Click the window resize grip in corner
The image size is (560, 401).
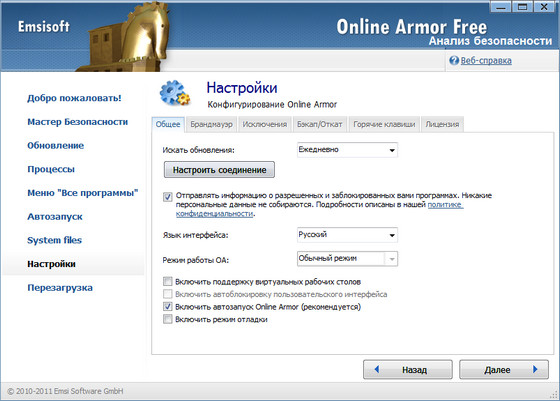pyautogui.click(x=554, y=395)
